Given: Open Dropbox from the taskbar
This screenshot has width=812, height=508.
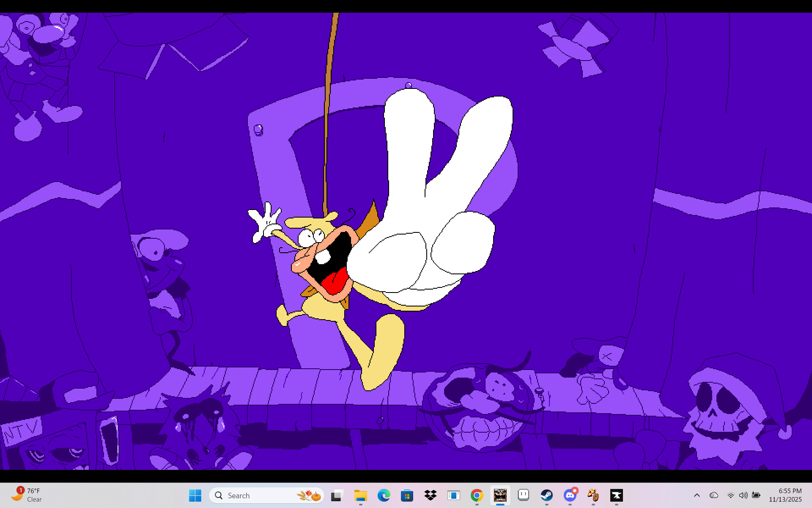Looking at the screenshot, I should pos(430,495).
